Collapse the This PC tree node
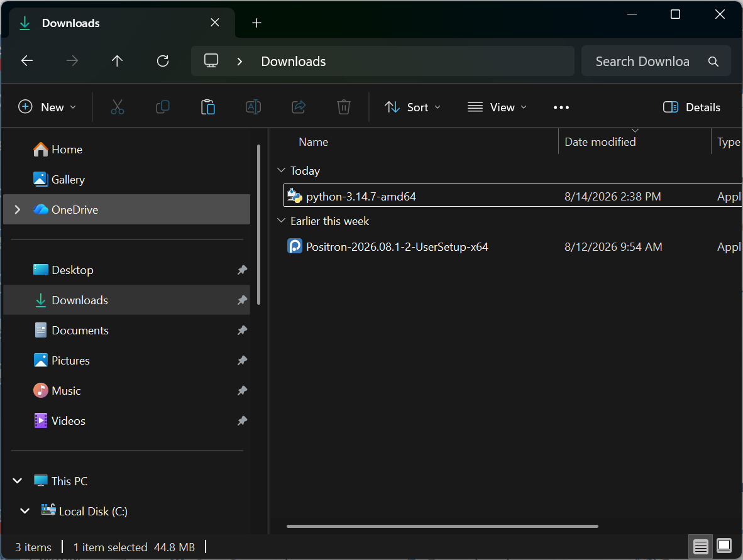The height and width of the screenshot is (560, 743). (18, 481)
